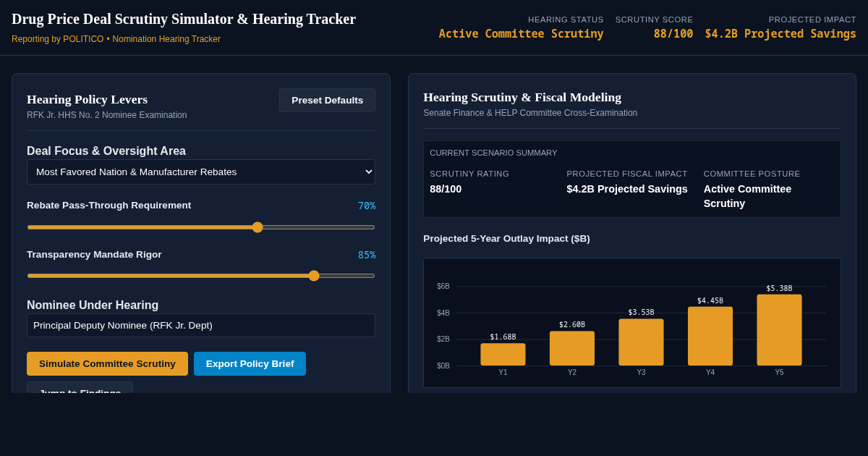The height and width of the screenshot is (456, 868).
Task: Click the 70% rebate pass-through value
Action: [x=367, y=206]
